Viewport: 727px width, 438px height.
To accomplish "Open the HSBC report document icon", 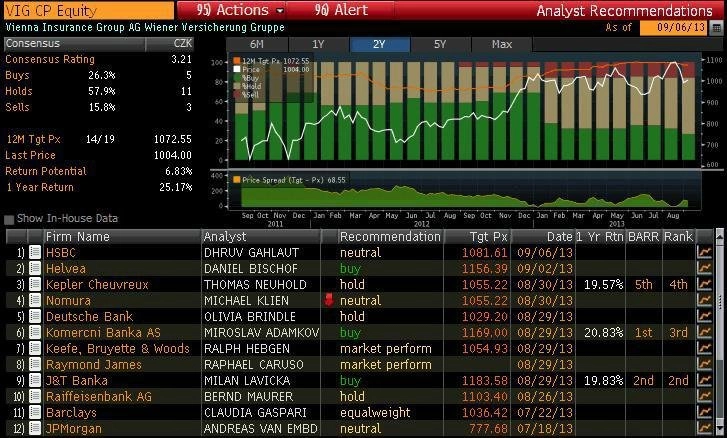I will click(x=35, y=252).
